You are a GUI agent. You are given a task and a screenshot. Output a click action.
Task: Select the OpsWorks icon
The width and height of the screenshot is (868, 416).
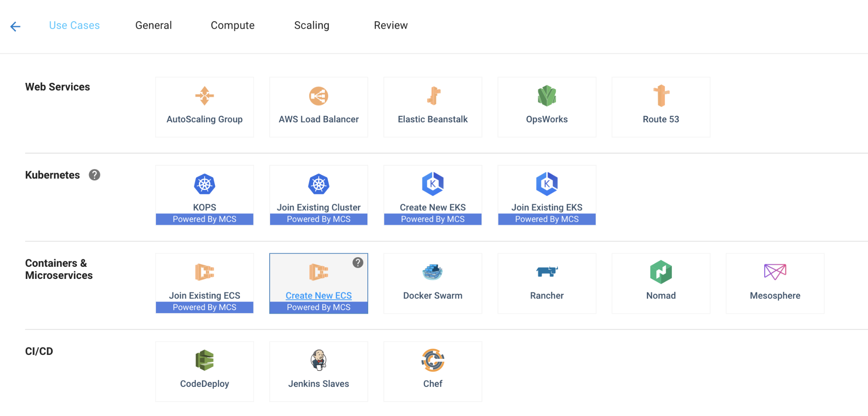(x=547, y=96)
